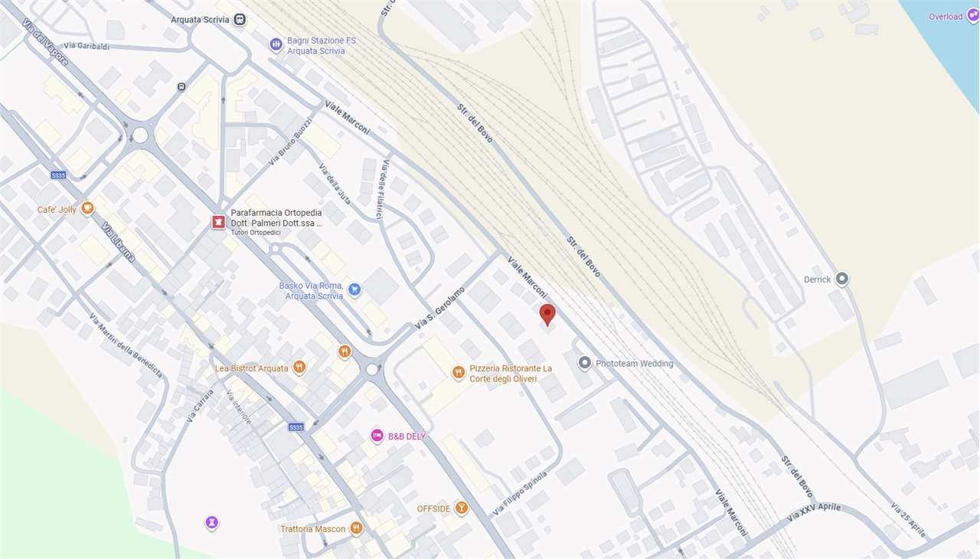The height and width of the screenshot is (559, 980).
Task: Click the Basko Via Roma shopping cart icon
Action: point(354,289)
